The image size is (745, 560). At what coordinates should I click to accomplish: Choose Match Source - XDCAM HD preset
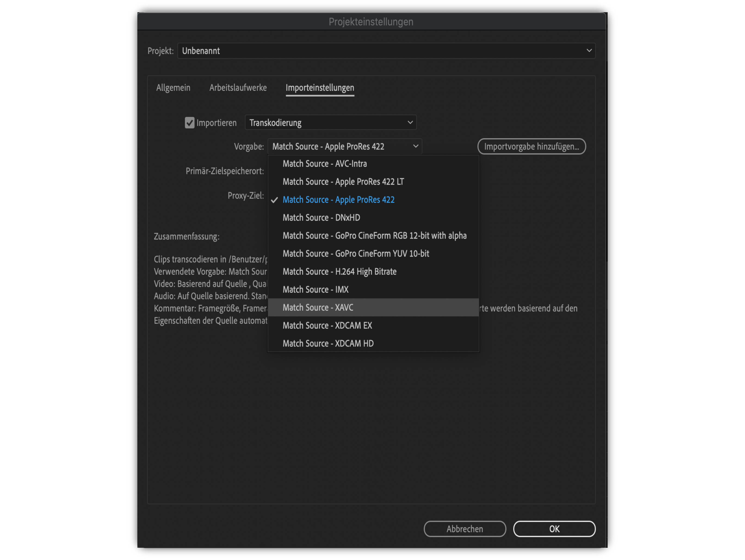pyautogui.click(x=328, y=344)
